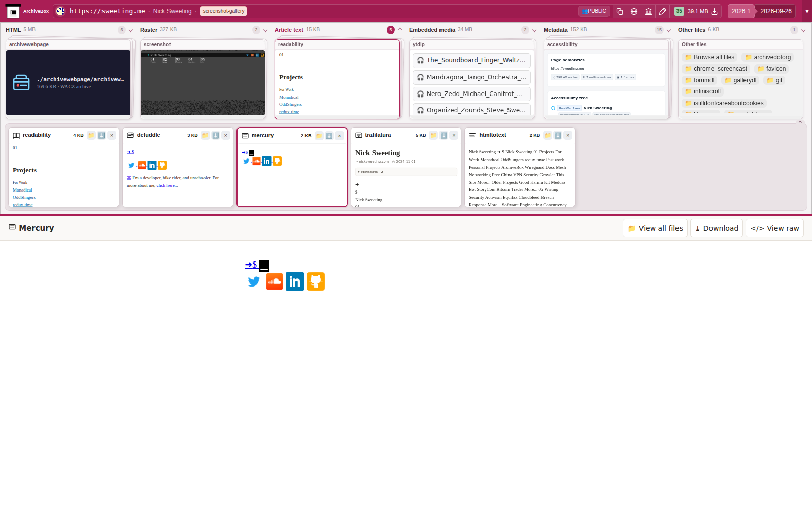Open the archivedotorg folder
The height and width of the screenshot is (508, 812).
tap(768, 57)
